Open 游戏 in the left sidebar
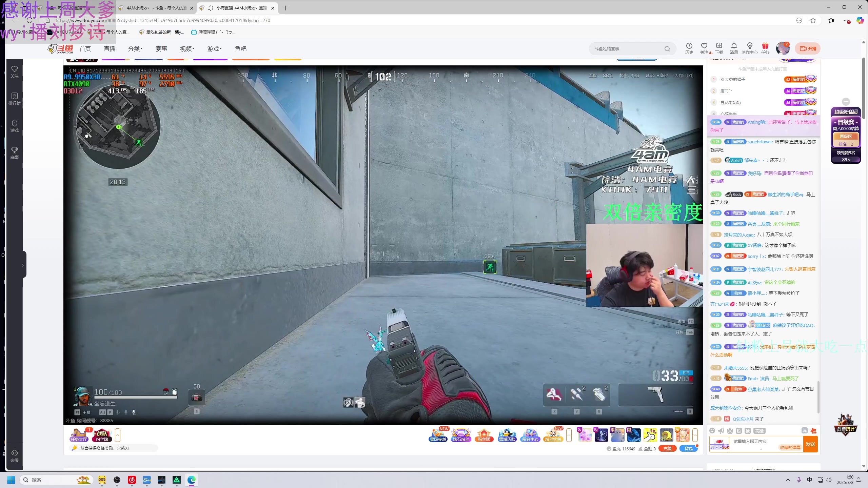Image resolution: width=868 pixels, height=488 pixels. [14, 126]
